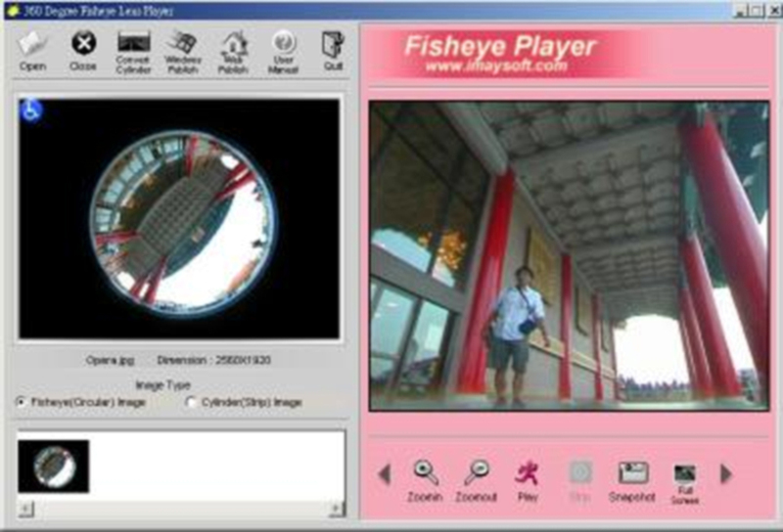The height and width of the screenshot is (532, 783).
Task: Click the Zoomin magnifier
Action: (425, 480)
